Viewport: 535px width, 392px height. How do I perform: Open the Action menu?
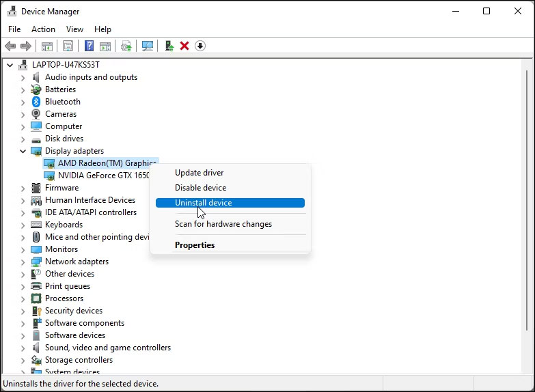point(43,29)
